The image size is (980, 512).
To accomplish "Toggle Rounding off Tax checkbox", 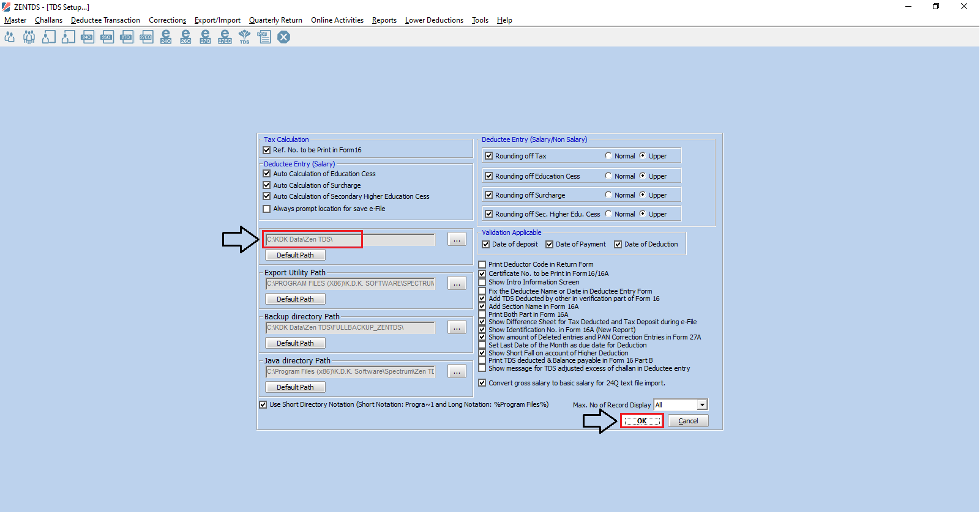I will 488,156.
